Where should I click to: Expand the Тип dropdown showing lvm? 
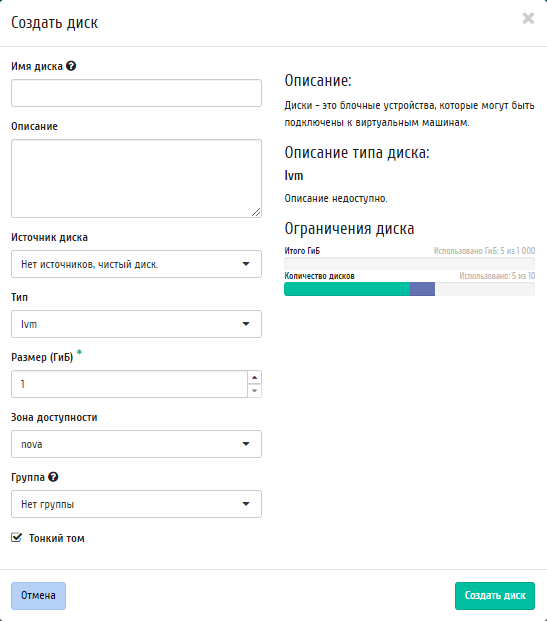(x=136, y=324)
